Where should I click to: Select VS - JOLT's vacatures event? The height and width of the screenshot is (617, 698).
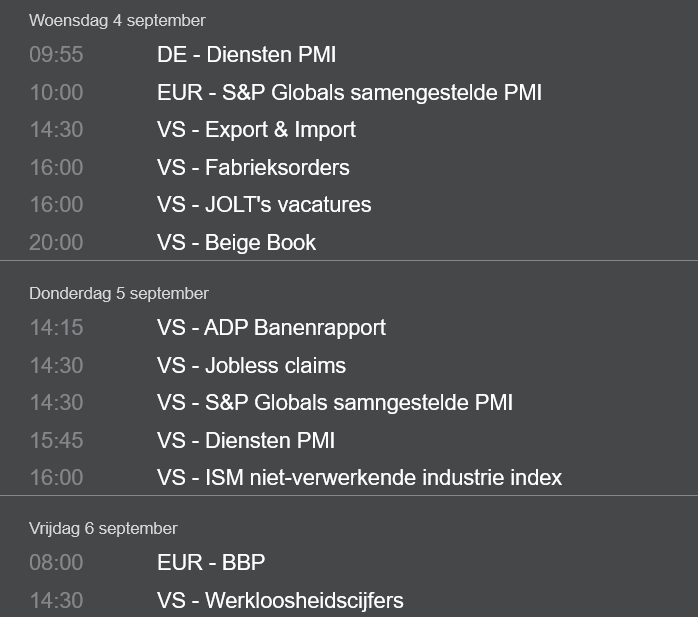[x=264, y=205]
